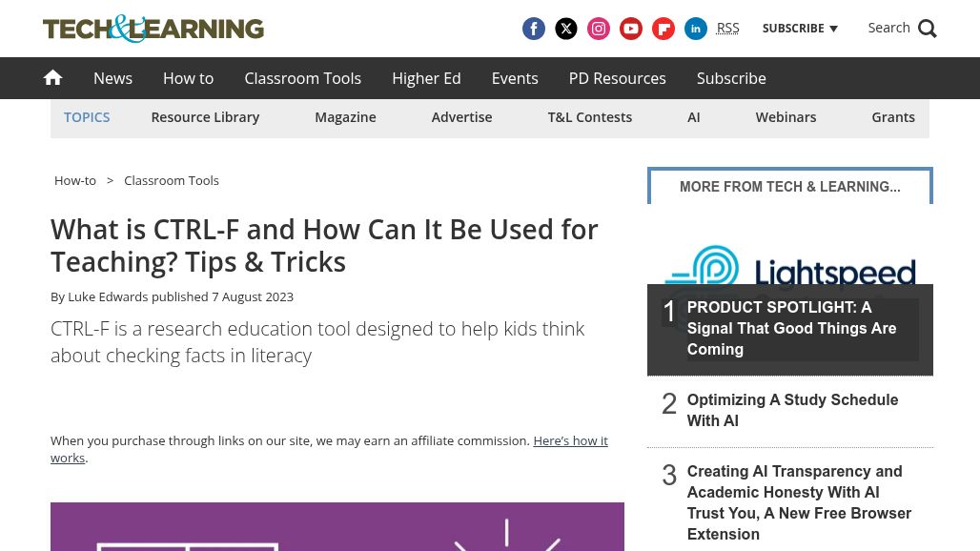Open the Grants topic link

tap(892, 117)
